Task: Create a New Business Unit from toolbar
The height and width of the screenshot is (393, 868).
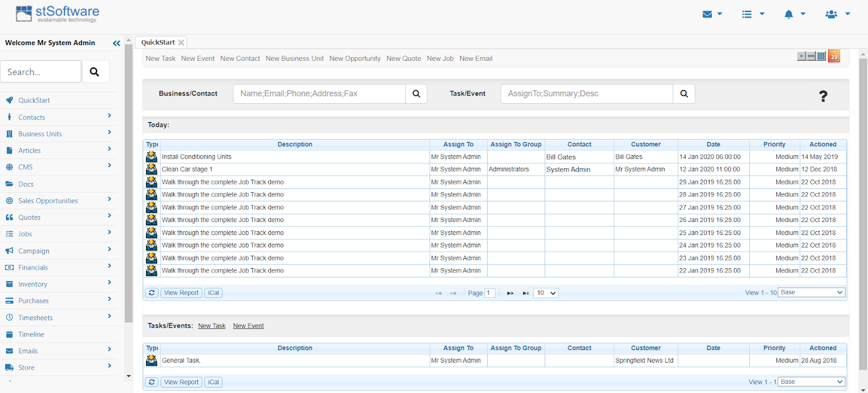Action: (295, 59)
